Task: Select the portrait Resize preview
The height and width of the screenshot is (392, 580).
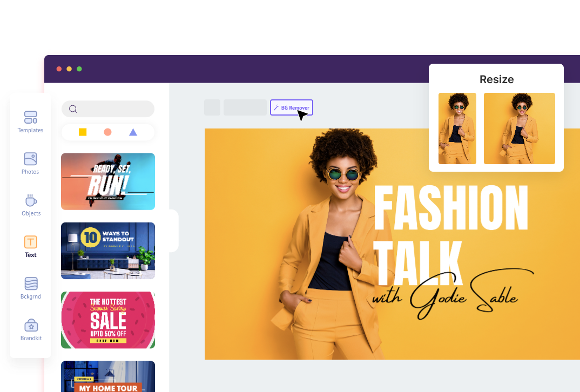Action: point(457,129)
